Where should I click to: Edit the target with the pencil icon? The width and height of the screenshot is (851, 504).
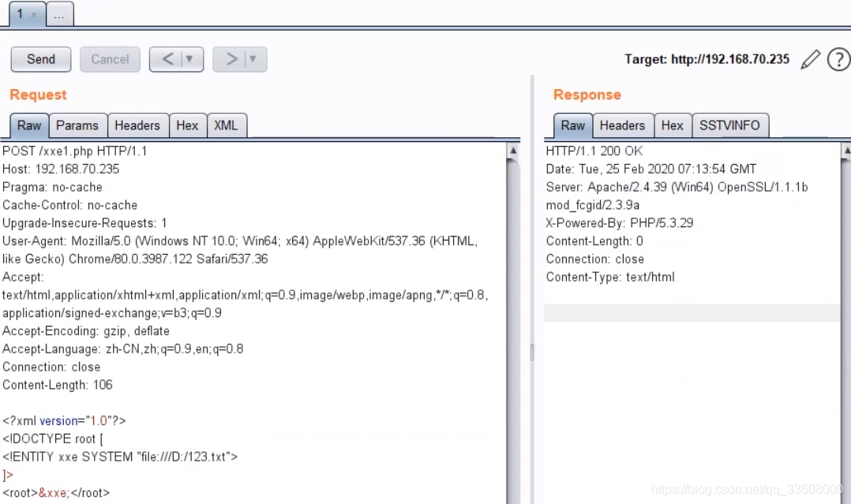(810, 59)
